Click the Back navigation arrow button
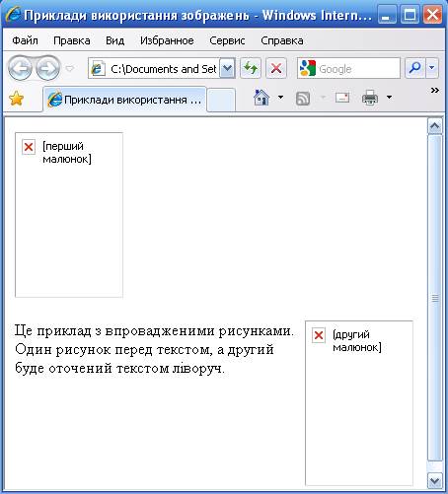 (x=20, y=68)
